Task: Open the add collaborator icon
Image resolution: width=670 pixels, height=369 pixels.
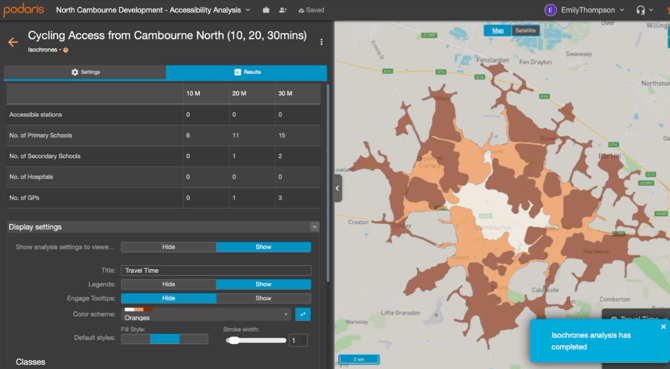Action: point(282,10)
